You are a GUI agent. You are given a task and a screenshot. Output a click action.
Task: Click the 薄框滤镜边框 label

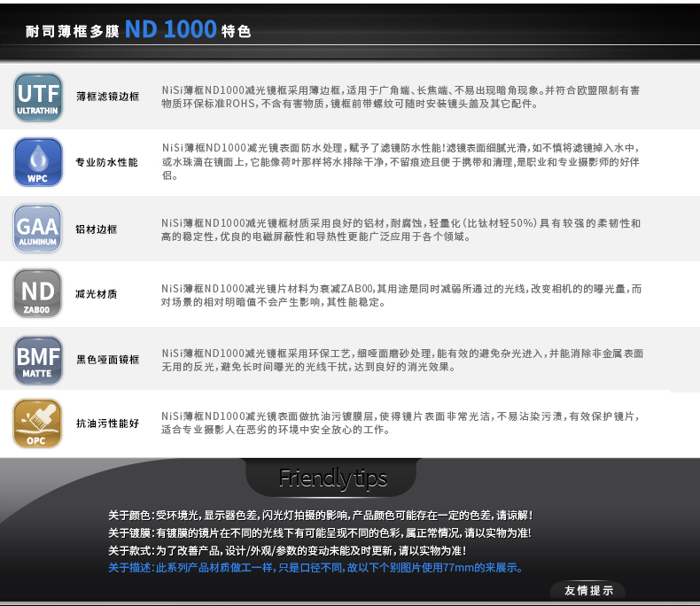[107, 97]
